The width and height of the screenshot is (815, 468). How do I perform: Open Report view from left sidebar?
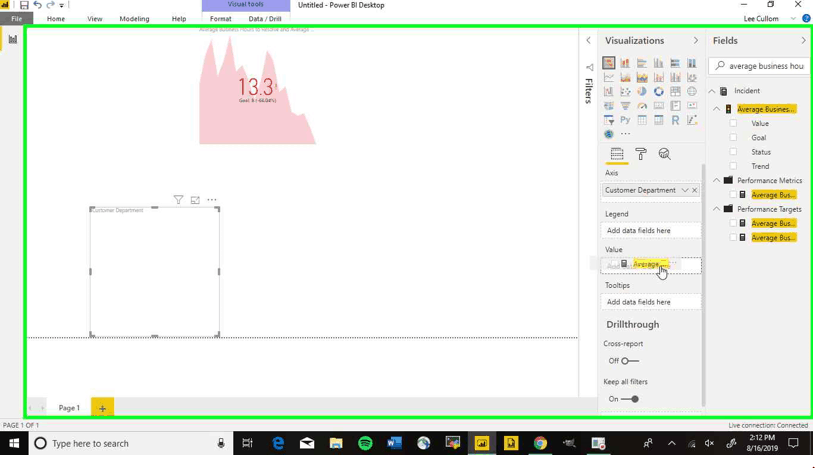(12, 40)
